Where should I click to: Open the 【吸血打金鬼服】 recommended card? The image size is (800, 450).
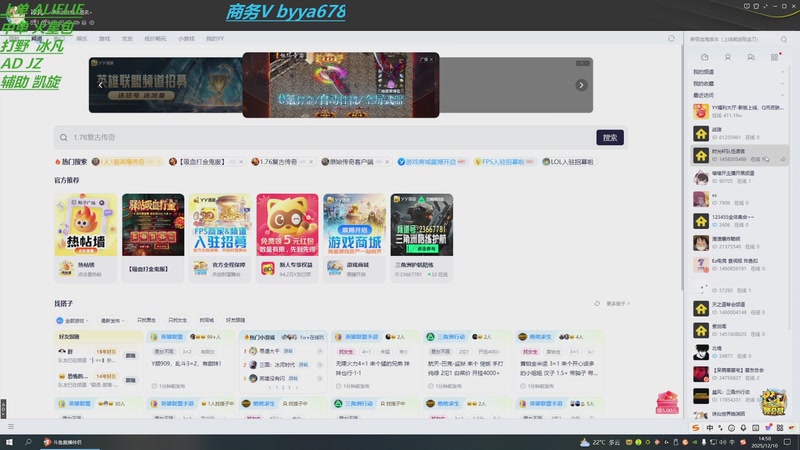(153, 237)
